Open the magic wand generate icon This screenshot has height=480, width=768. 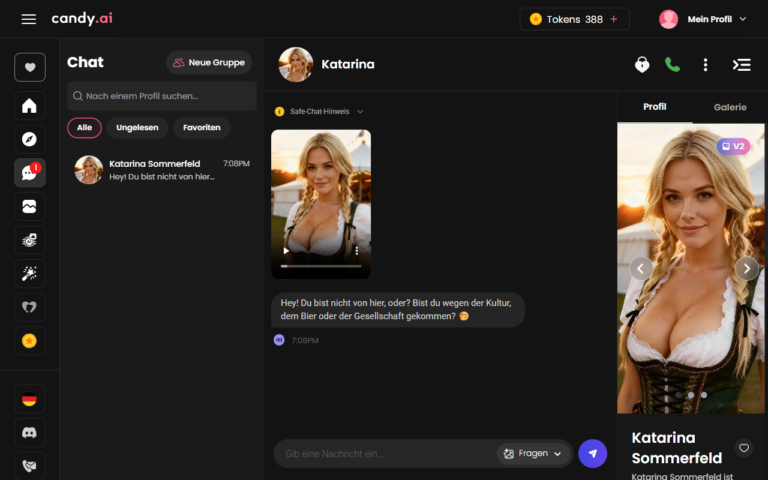[x=30, y=273]
